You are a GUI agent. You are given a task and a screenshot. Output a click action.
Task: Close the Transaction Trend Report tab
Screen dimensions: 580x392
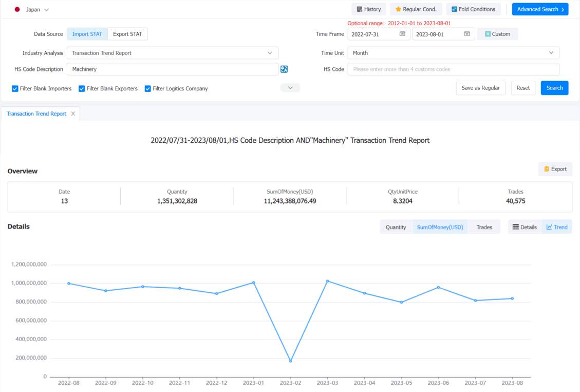73,114
